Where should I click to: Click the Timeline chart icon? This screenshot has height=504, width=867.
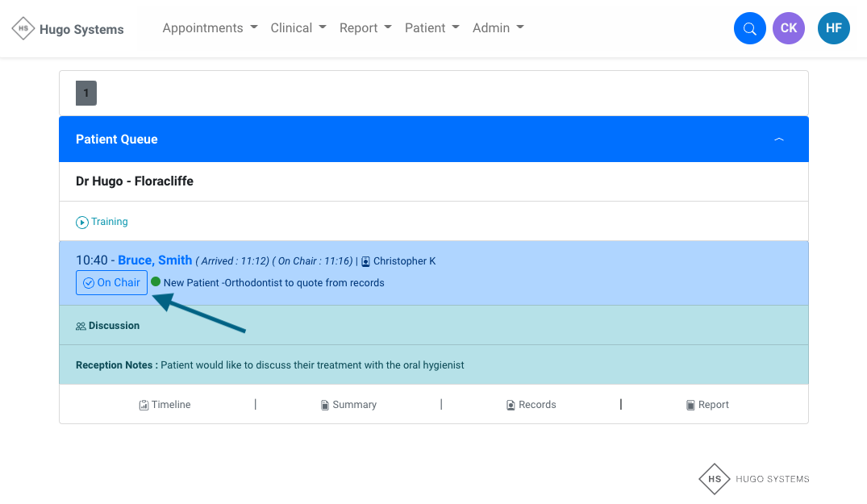click(x=144, y=405)
